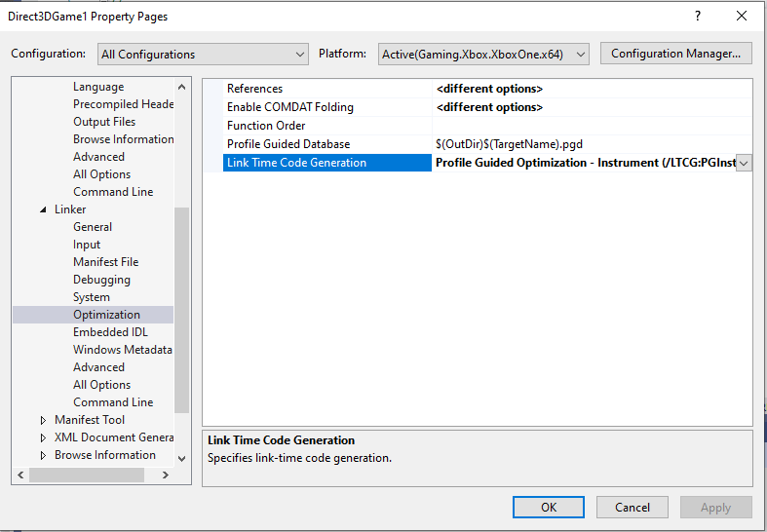This screenshot has width=767, height=532.
Task: Click the References different options value
Action: 489,89
